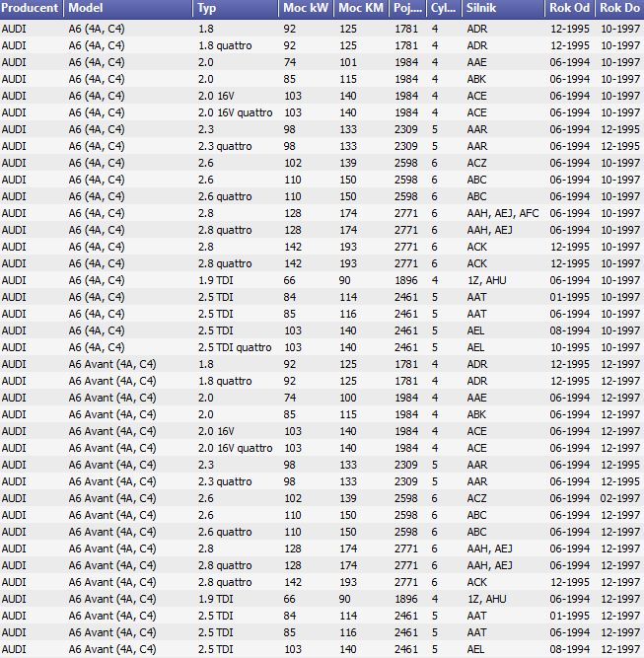Select 01-1995 date in A6 (4A, C4) AAT row

[570, 297]
